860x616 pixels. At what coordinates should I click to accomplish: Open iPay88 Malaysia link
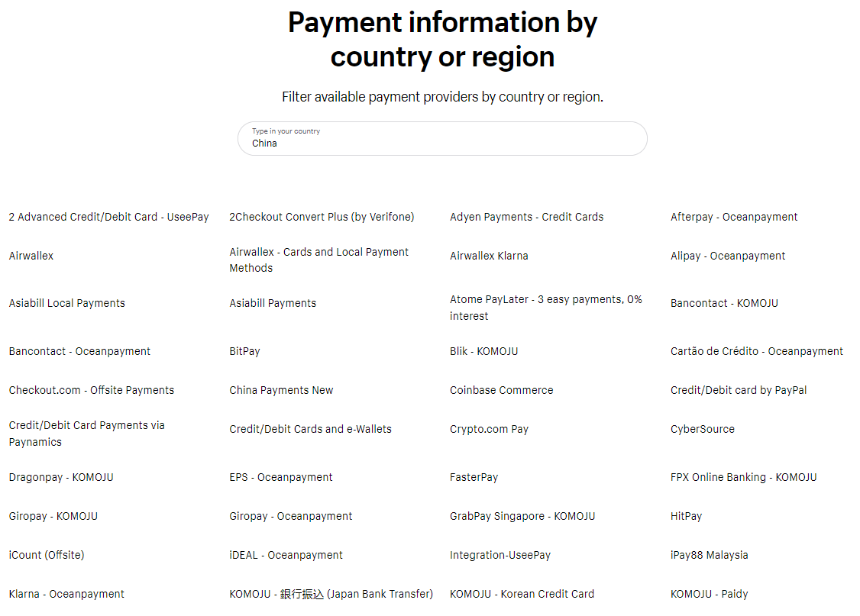(x=709, y=555)
